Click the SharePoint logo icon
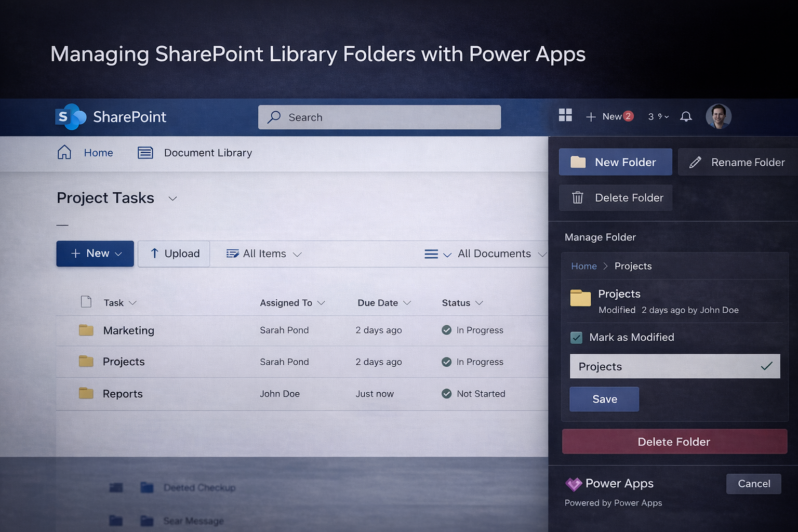Screen dimensions: 798x532 [71, 117]
